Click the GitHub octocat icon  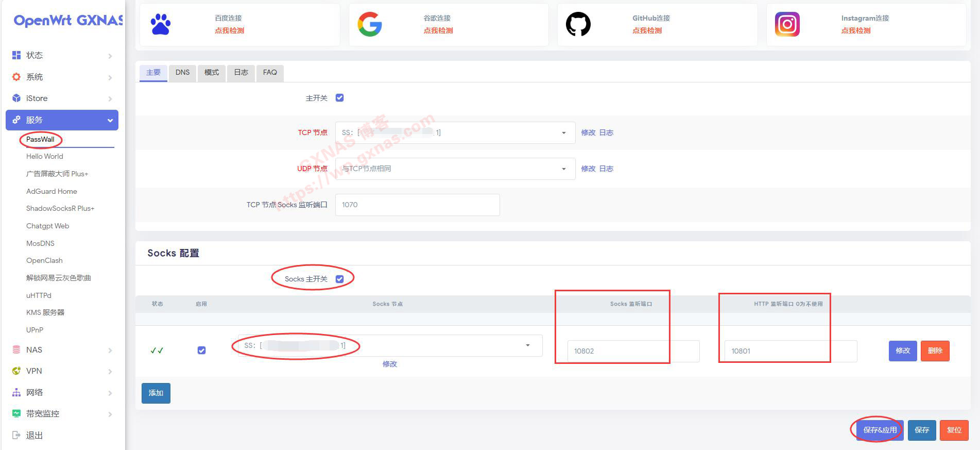(578, 24)
